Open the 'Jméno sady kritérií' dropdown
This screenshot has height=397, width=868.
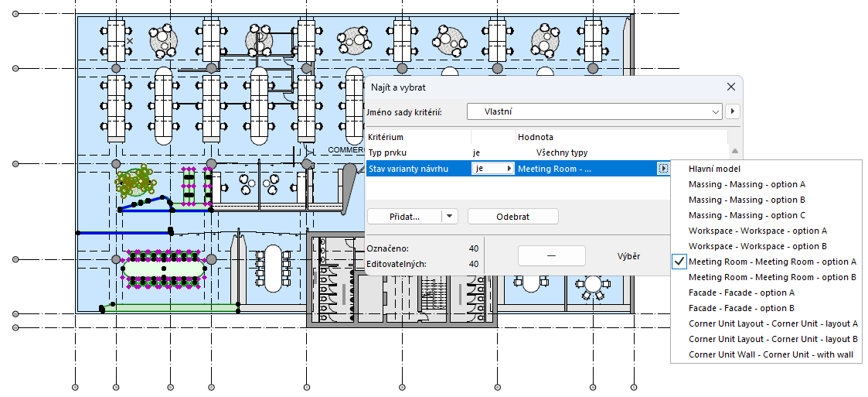pyautogui.click(x=594, y=111)
